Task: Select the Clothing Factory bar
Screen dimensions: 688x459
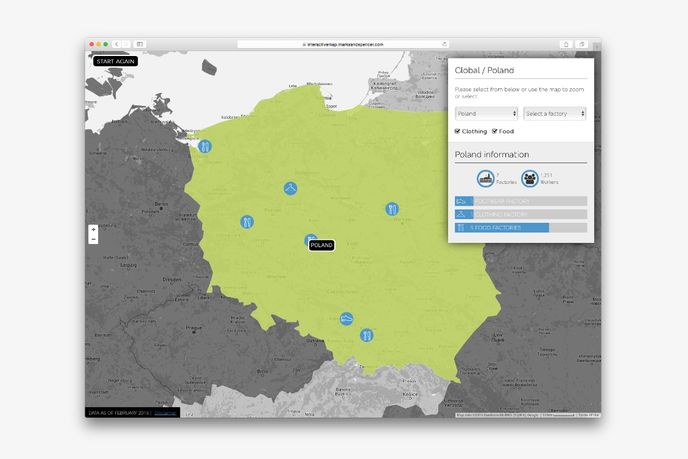Action: 520,214
